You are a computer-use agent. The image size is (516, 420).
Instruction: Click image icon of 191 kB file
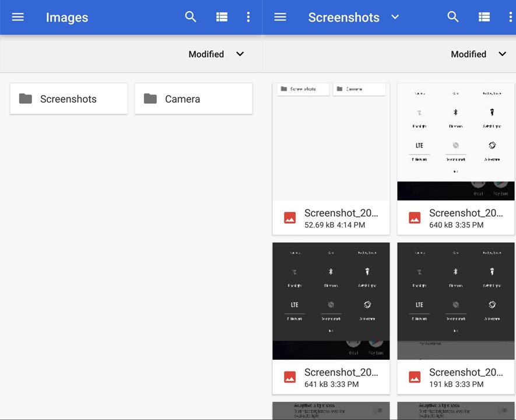pos(415,377)
